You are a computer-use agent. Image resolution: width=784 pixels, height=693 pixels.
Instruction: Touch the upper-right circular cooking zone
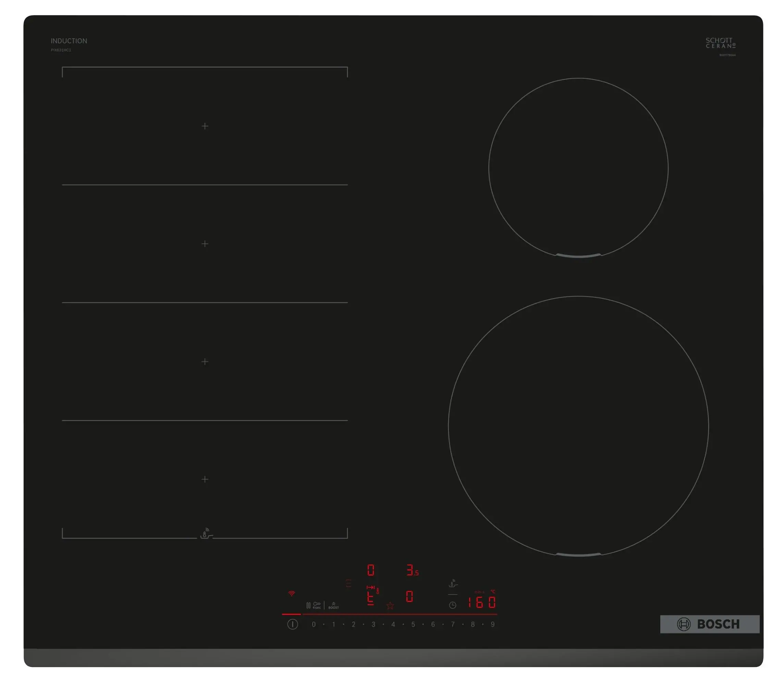[578, 168]
